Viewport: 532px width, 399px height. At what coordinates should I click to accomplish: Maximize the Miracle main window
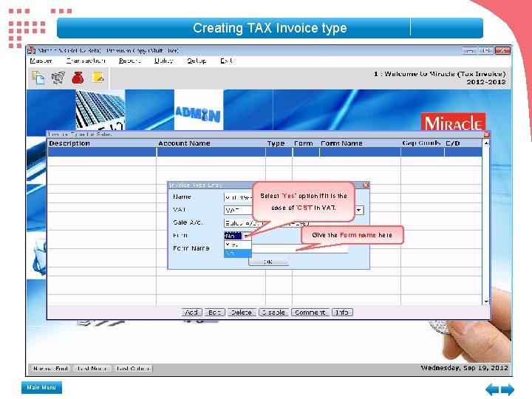click(486, 50)
